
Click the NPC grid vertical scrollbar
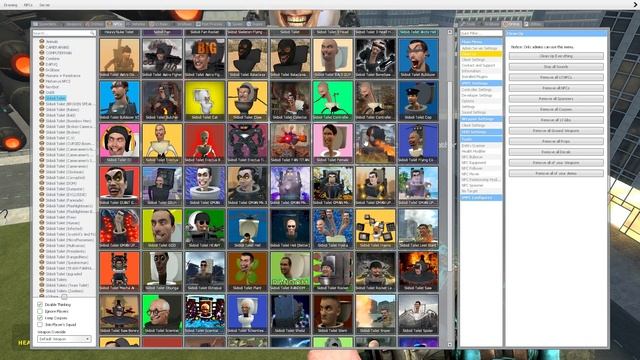pos(450,176)
